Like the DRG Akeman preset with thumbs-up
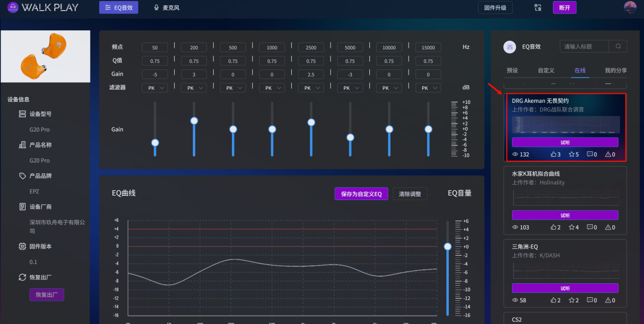Image resolution: width=644 pixels, height=324 pixels. coord(554,155)
